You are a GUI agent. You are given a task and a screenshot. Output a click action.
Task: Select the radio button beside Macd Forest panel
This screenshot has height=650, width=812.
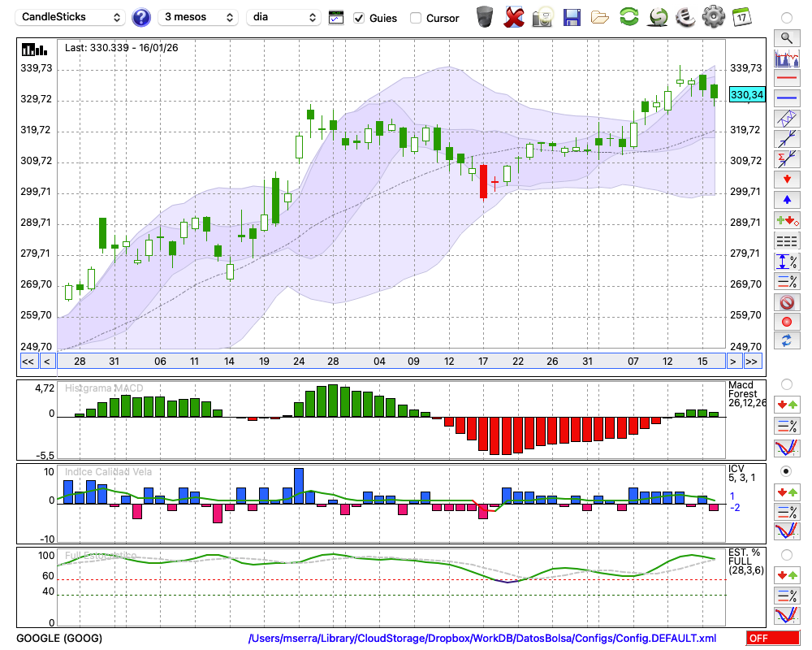click(x=786, y=383)
